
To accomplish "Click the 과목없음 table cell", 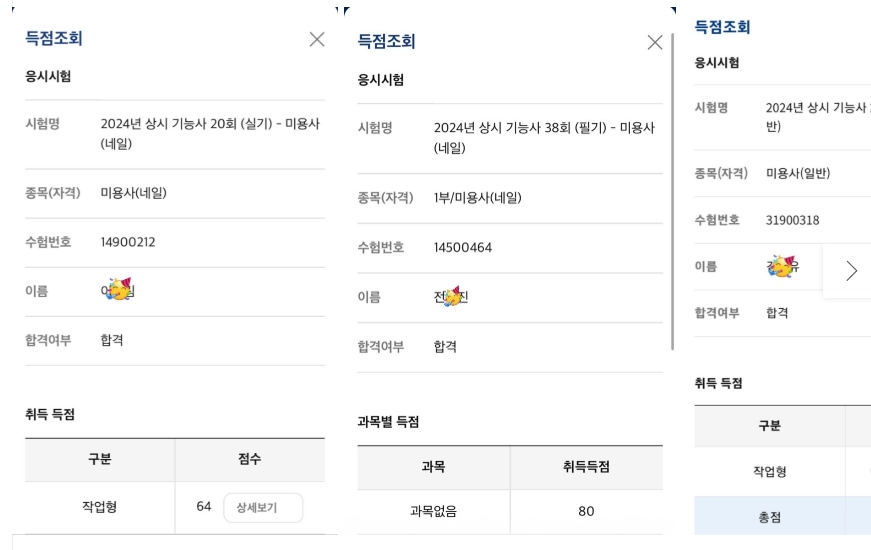I will pyautogui.click(x=433, y=512).
